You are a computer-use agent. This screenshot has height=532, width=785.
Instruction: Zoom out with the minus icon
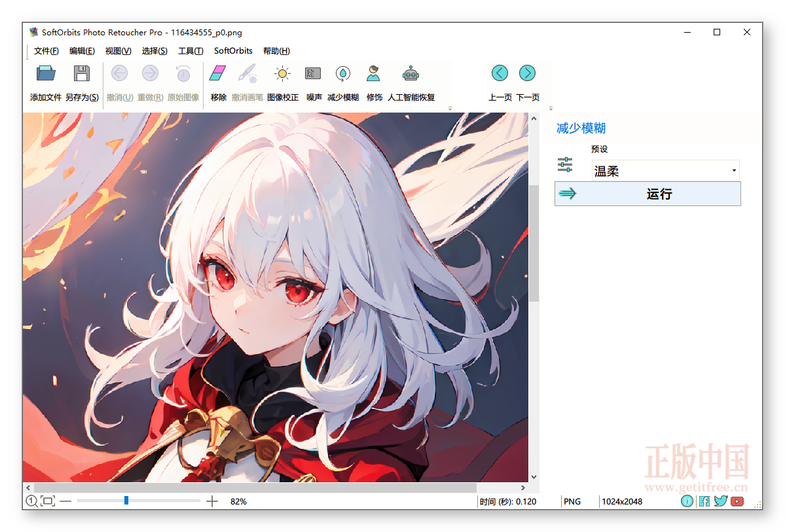click(65, 501)
